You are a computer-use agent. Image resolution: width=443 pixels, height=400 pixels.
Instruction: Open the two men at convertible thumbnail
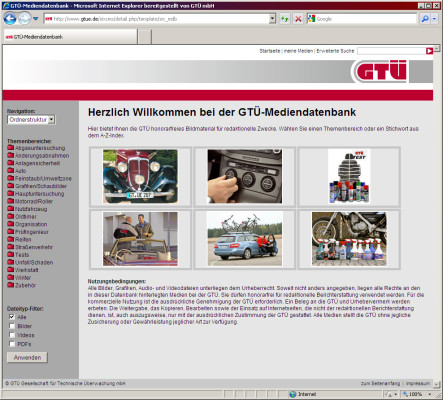pos(140,239)
